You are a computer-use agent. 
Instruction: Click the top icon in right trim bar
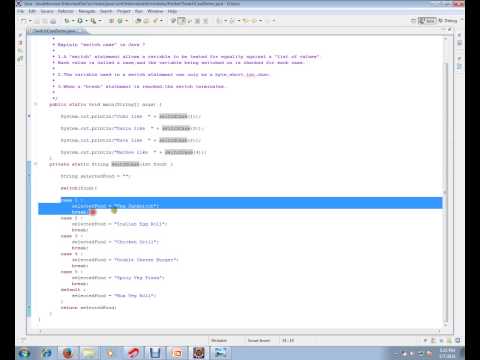(x=459, y=35)
